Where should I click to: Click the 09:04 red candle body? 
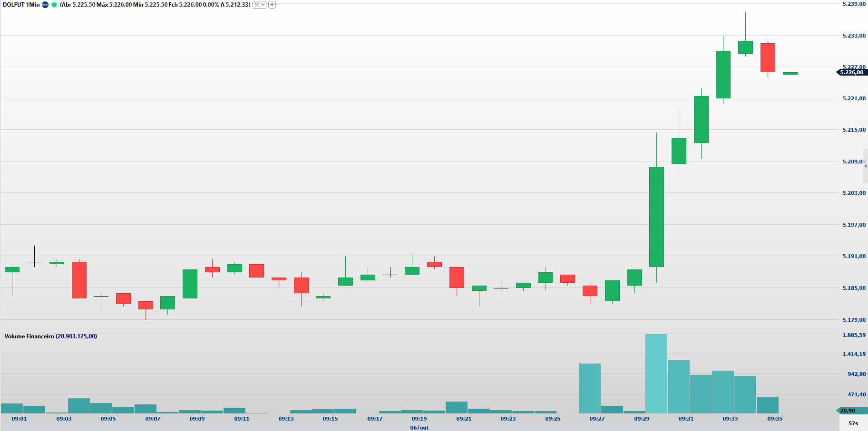click(x=79, y=280)
